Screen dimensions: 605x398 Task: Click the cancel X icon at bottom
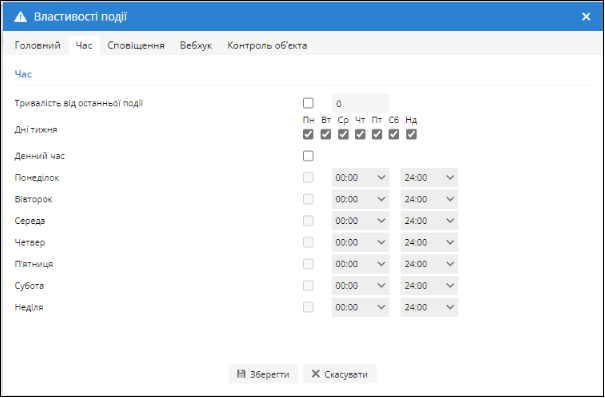tap(316, 374)
